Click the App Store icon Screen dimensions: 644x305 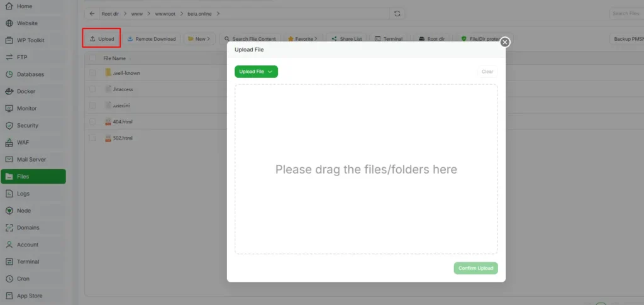pos(10,296)
